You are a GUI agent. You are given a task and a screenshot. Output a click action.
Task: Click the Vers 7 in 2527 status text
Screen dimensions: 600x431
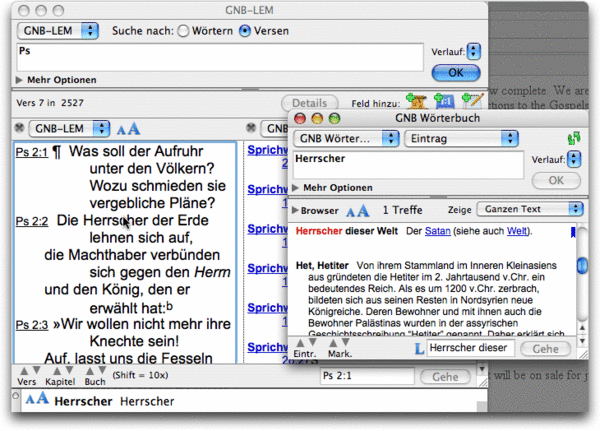coord(50,103)
